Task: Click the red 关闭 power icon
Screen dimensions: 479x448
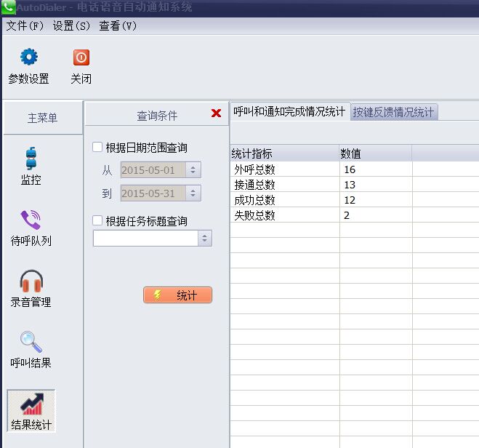Action: pos(81,57)
